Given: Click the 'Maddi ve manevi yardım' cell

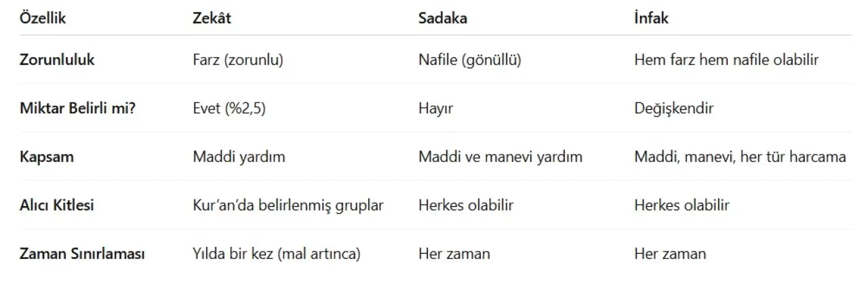Looking at the screenshot, I should [500, 157].
